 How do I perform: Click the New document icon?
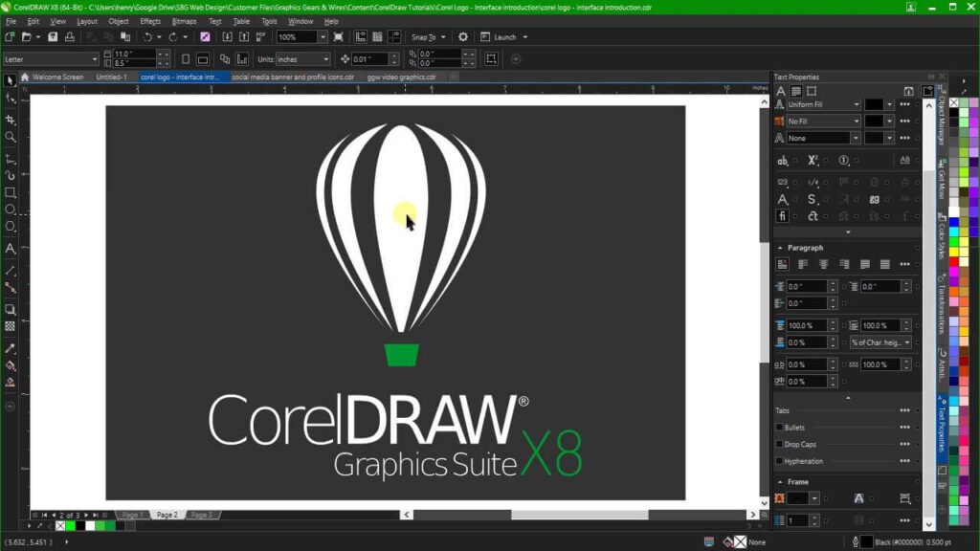[x=10, y=37]
